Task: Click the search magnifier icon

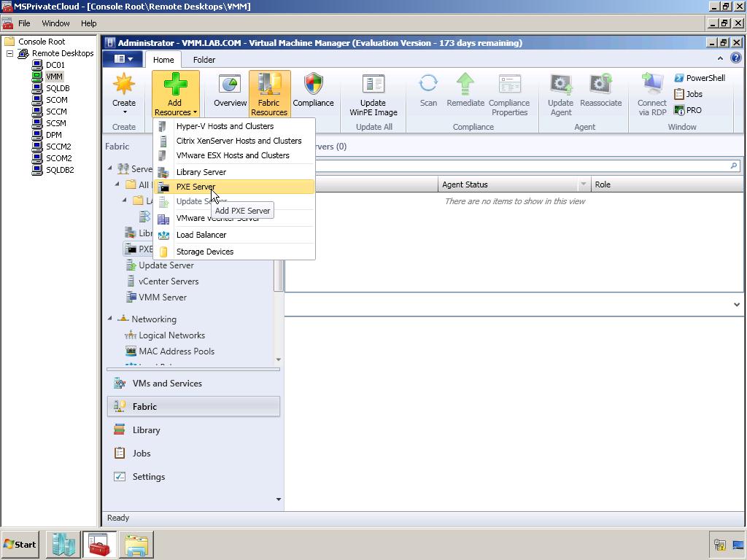Action: [x=734, y=166]
